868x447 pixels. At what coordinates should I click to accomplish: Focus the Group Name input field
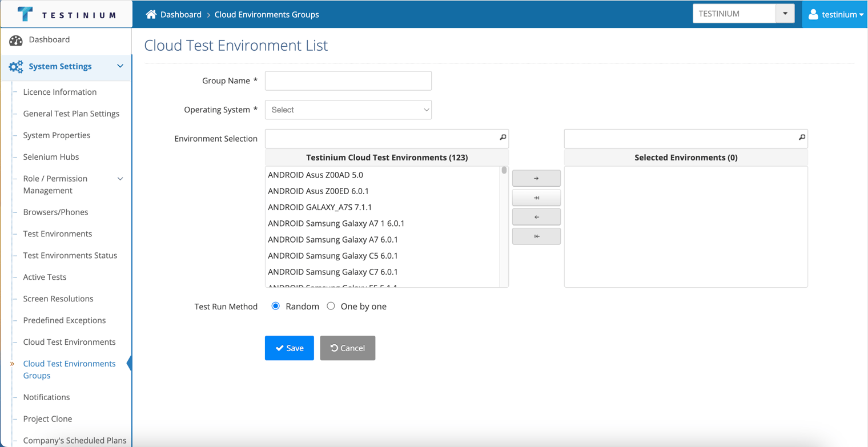pos(348,80)
